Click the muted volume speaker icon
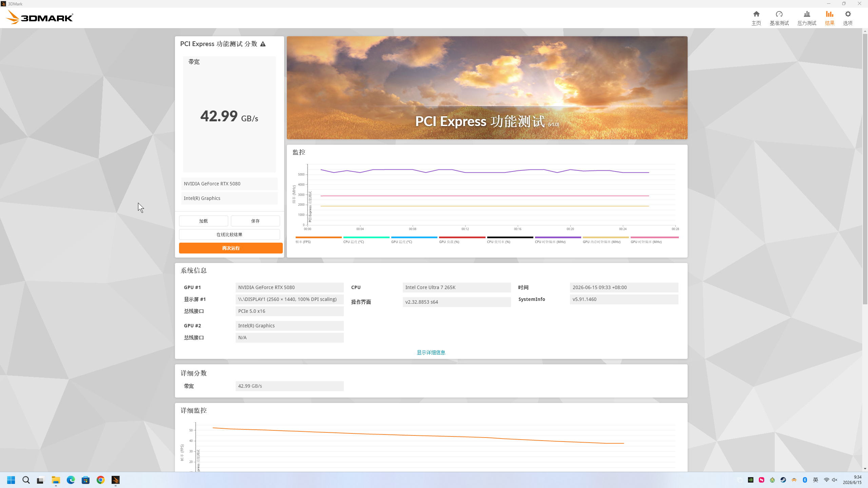 coord(835,480)
